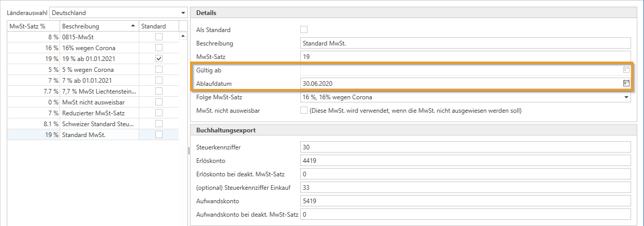The width and height of the screenshot is (644, 226).
Task: Open the Ablaufdatum calendar picker icon
Action: pyautogui.click(x=626, y=83)
